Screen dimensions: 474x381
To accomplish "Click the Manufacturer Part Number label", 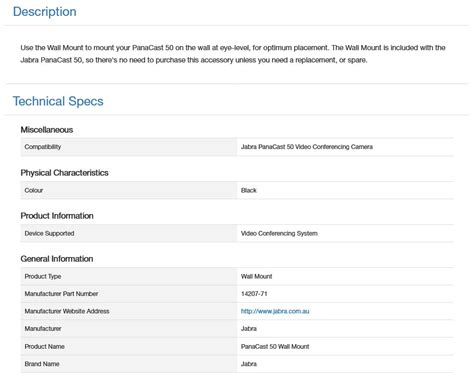I will (61, 294).
